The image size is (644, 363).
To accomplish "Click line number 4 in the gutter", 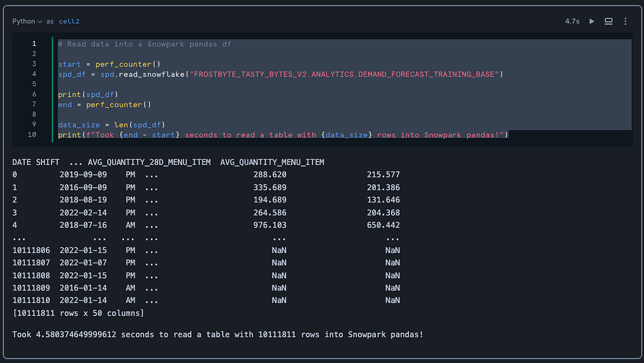I will pos(34,74).
